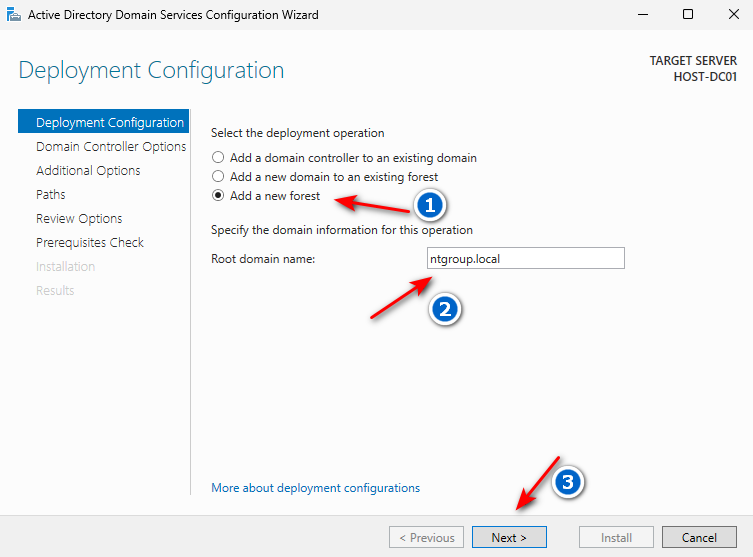Choose 'Add a new domain to an existing forest'

coord(217,177)
